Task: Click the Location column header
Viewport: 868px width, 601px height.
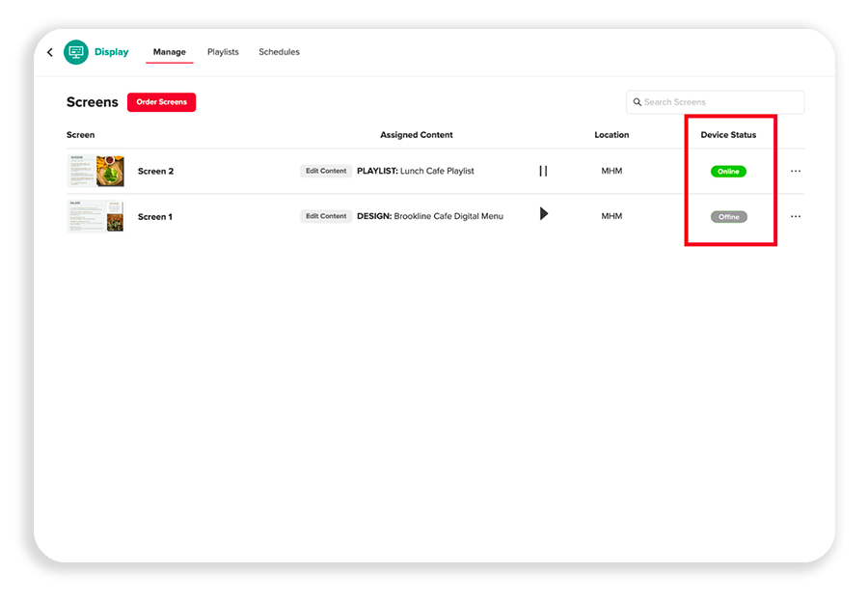Action: [611, 135]
